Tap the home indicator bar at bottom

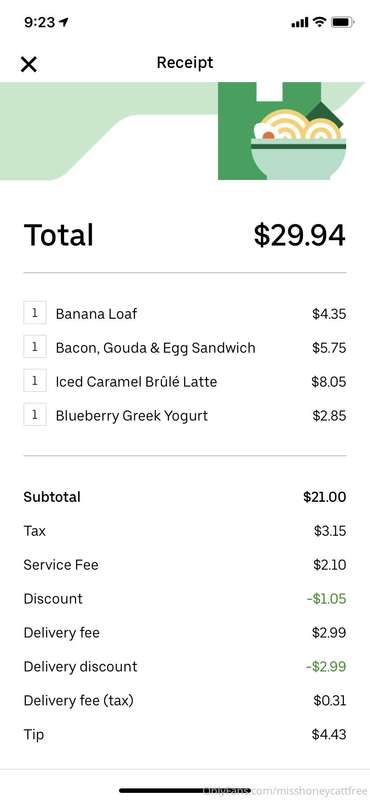(x=185, y=790)
